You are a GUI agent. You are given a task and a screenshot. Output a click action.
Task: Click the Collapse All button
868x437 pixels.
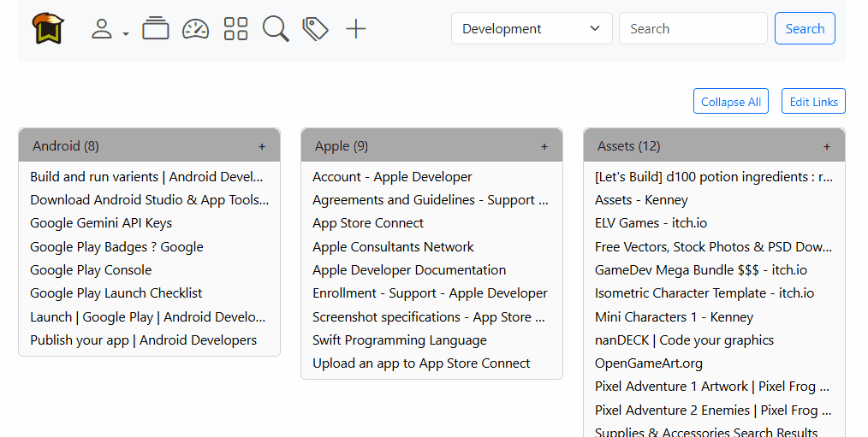[x=731, y=101]
